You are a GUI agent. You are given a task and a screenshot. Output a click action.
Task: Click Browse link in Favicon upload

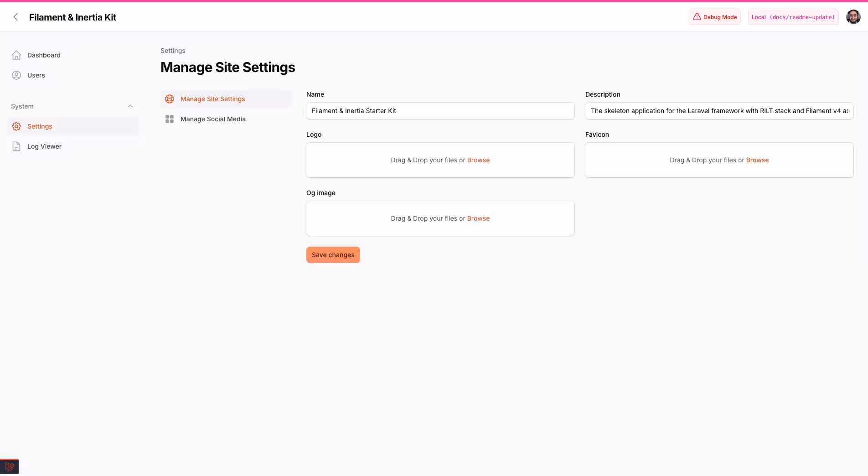click(x=757, y=160)
